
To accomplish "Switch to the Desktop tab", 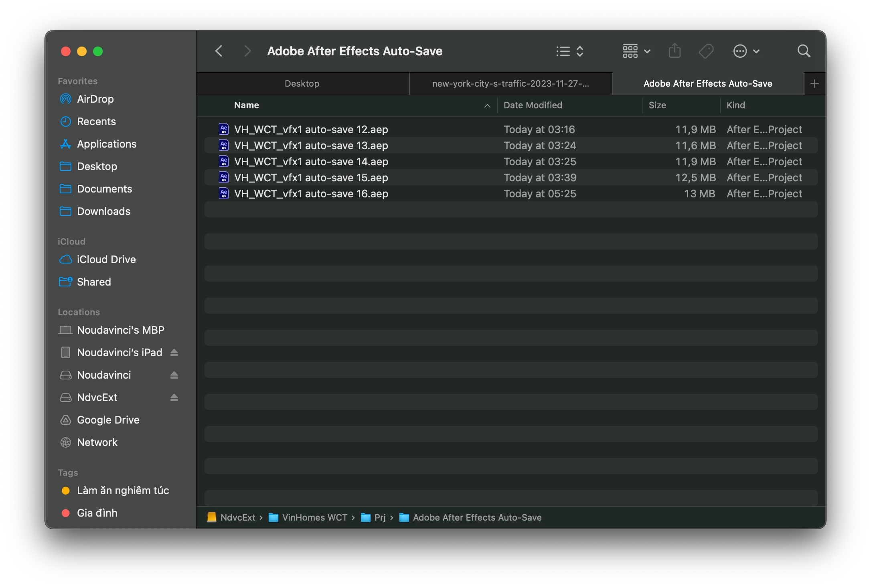I will coord(302,84).
